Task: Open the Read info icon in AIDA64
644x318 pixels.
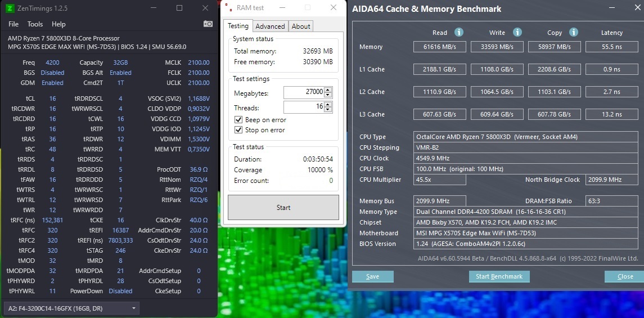Action: [x=459, y=32]
